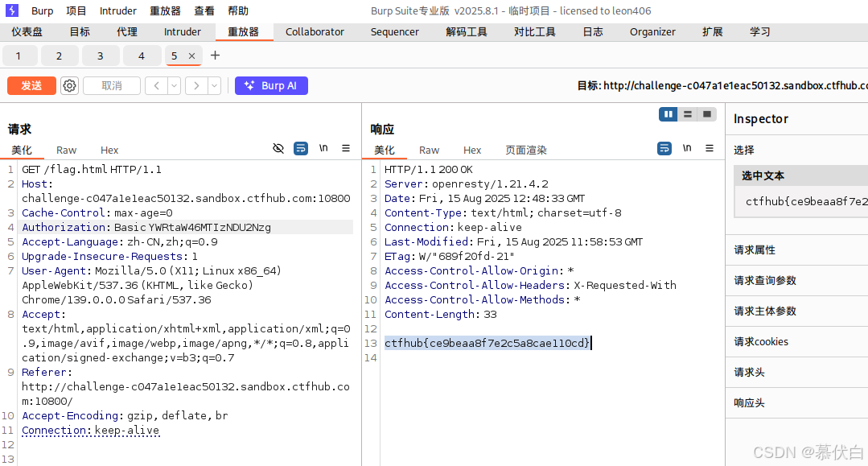
Task: Switch to the 日志 tab
Action: click(593, 32)
